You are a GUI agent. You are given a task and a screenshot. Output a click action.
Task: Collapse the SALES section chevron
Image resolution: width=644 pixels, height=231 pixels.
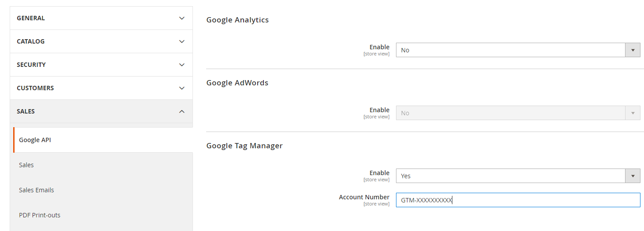[x=182, y=111]
